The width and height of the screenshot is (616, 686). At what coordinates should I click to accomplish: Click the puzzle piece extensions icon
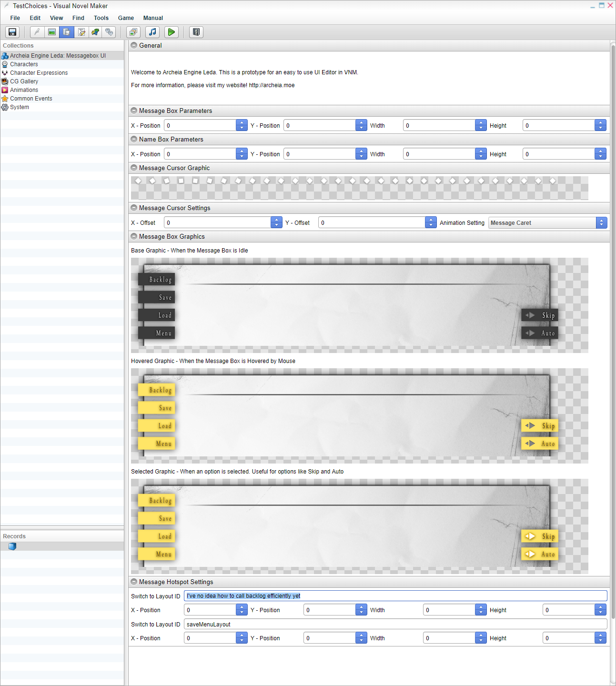[x=96, y=32]
